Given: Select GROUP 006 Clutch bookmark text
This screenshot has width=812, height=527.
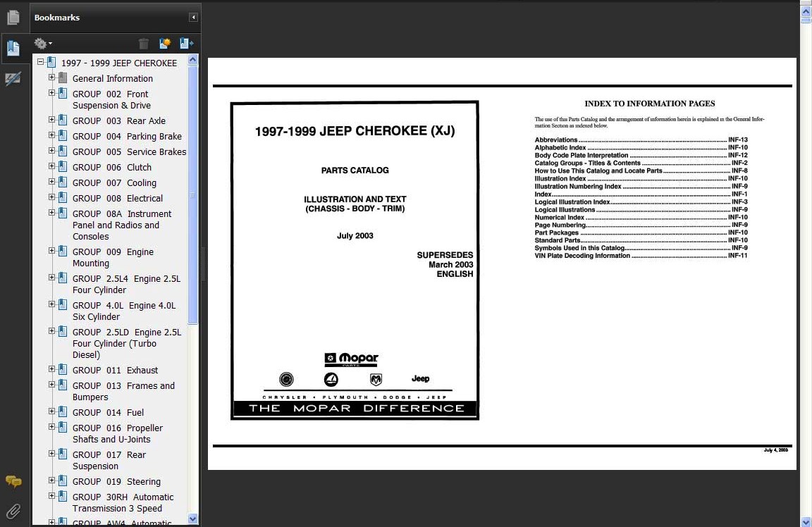Looking at the screenshot, I should (x=112, y=167).
